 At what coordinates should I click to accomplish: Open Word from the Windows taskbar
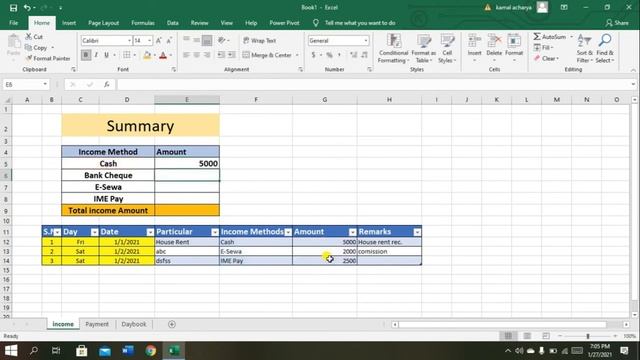click(x=128, y=351)
